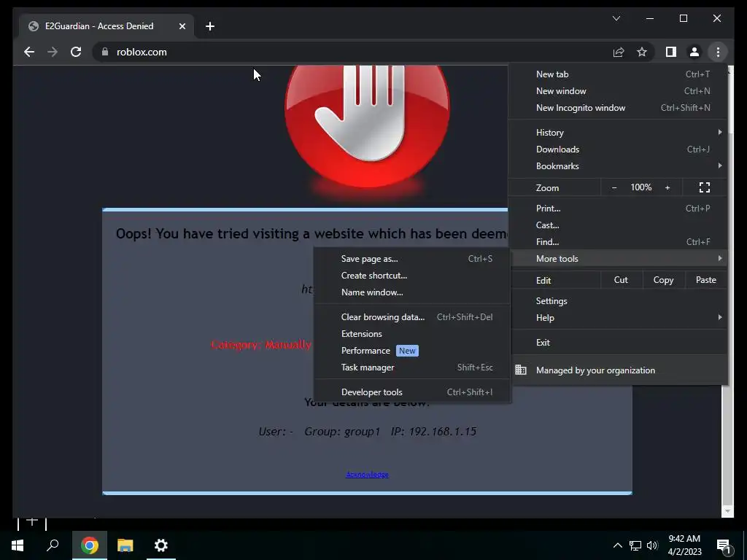The image size is (747, 560).
Task: Open Performance settings marked New
Action: pyautogui.click(x=412, y=351)
